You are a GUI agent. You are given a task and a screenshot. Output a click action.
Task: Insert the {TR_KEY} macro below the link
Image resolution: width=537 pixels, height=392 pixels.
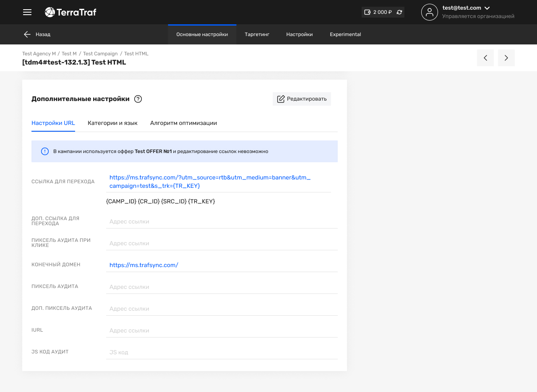point(201,202)
